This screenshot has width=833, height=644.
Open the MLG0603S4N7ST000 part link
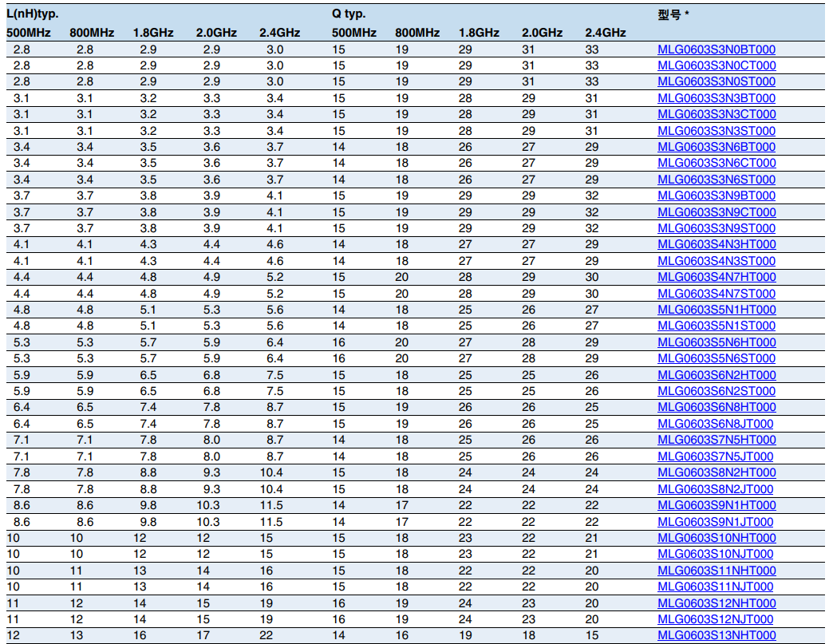[717, 294]
